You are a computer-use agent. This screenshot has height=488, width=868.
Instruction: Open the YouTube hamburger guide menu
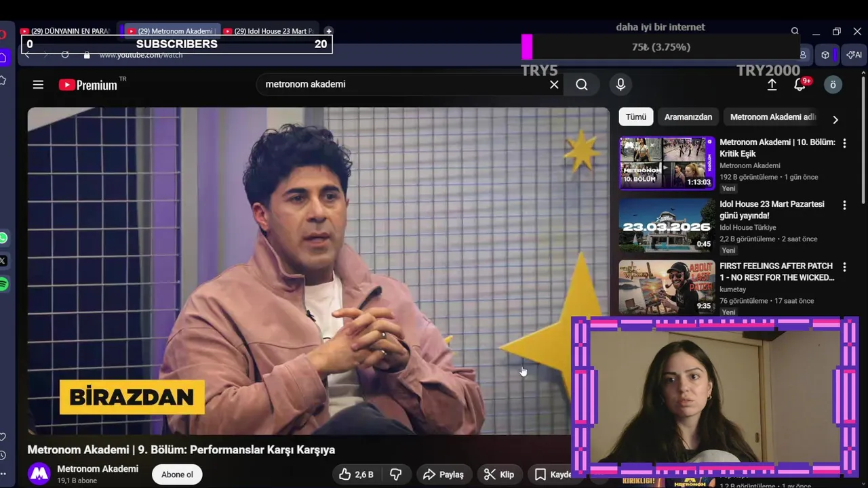(x=38, y=85)
